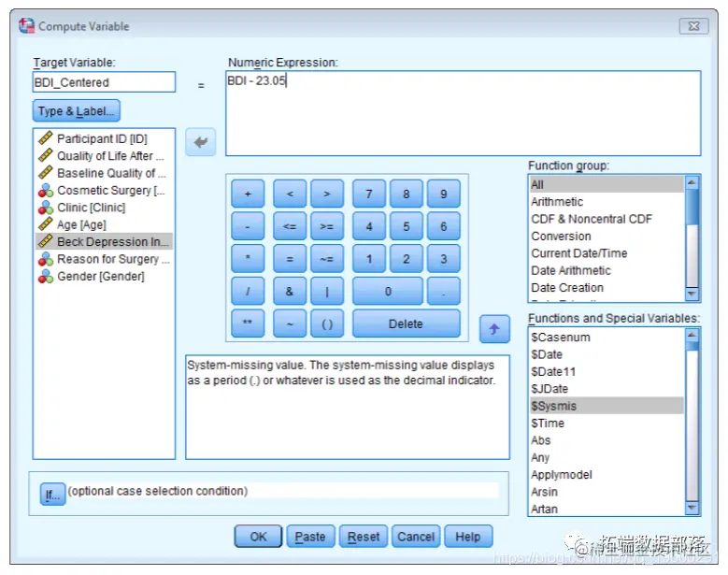Click OK to compute the variable
This screenshot has width=728, height=575.
(258, 537)
